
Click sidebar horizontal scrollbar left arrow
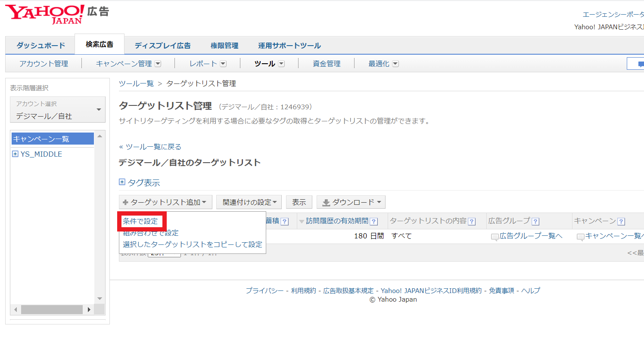point(16,309)
